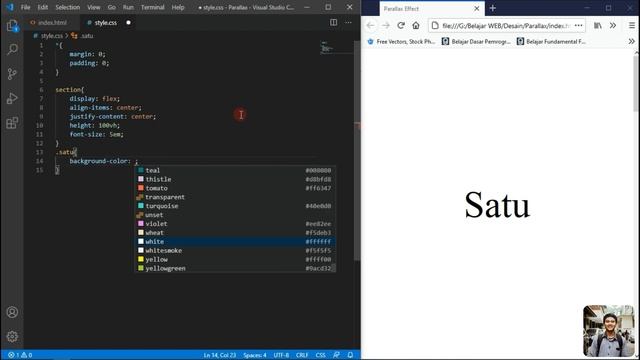This screenshot has height=360, width=640.
Task: Change language mode via CSS
Action: point(320,355)
